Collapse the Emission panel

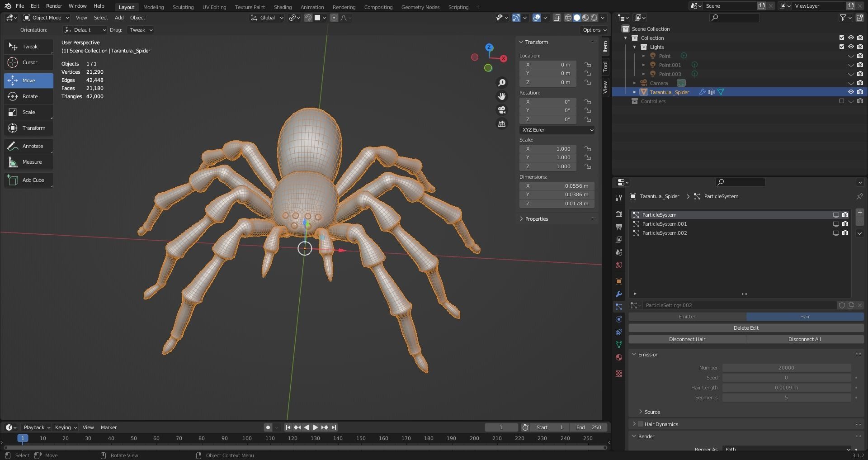click(647, 355)
